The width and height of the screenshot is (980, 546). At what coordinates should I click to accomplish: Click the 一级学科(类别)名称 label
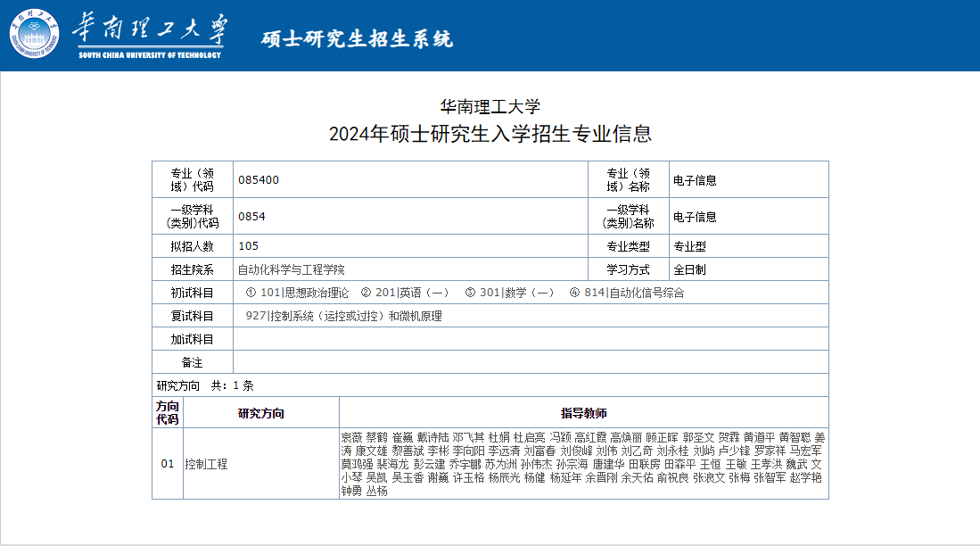pyautogui.click(x=628, y=217)
